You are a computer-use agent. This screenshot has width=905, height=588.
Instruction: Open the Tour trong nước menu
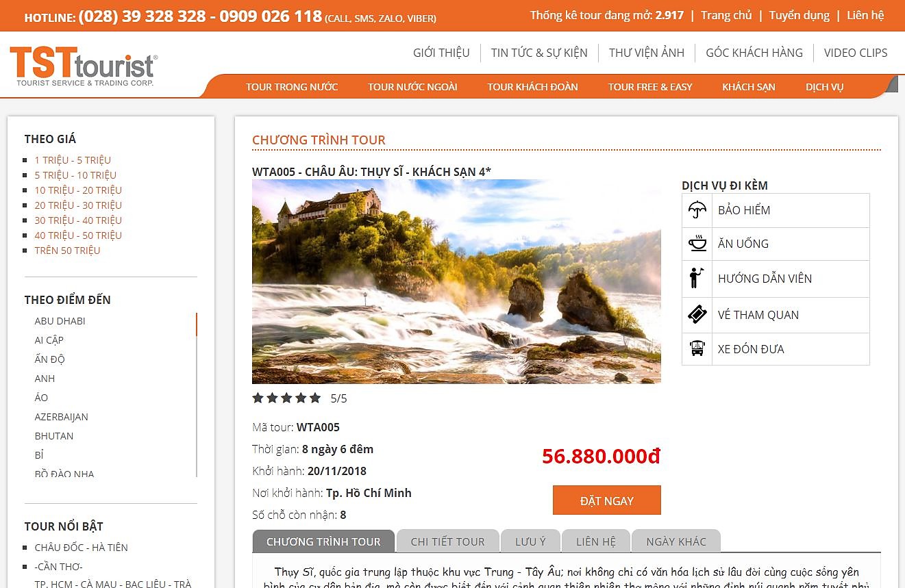coord(292,87)
